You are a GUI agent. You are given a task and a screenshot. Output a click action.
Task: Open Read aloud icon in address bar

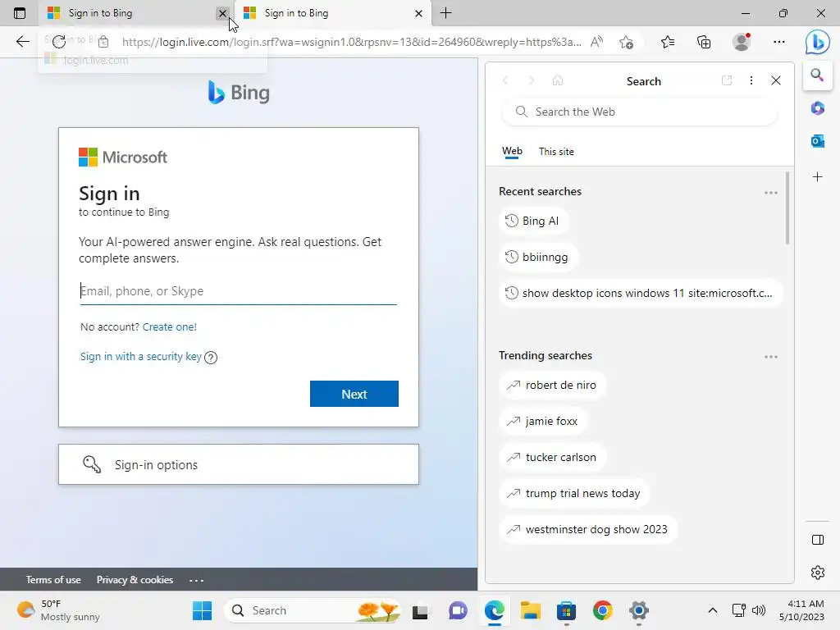pyautogui.click(x=596, y=42)
